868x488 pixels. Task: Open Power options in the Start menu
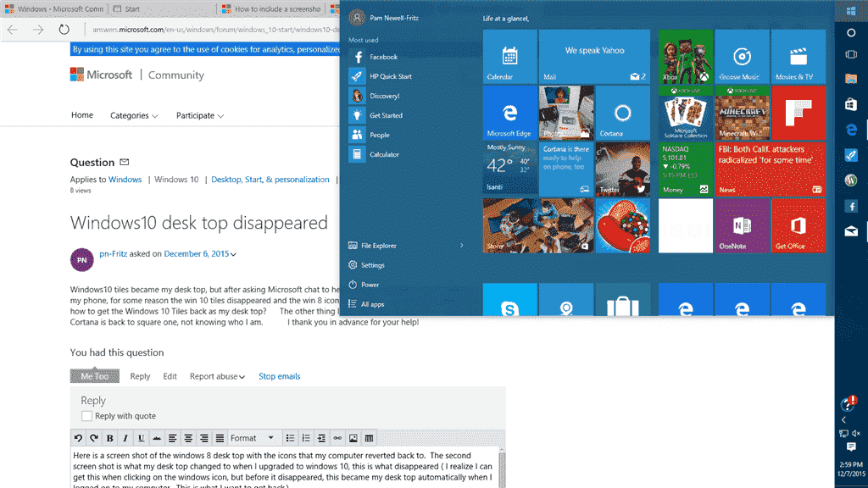(x=370, y=283)
